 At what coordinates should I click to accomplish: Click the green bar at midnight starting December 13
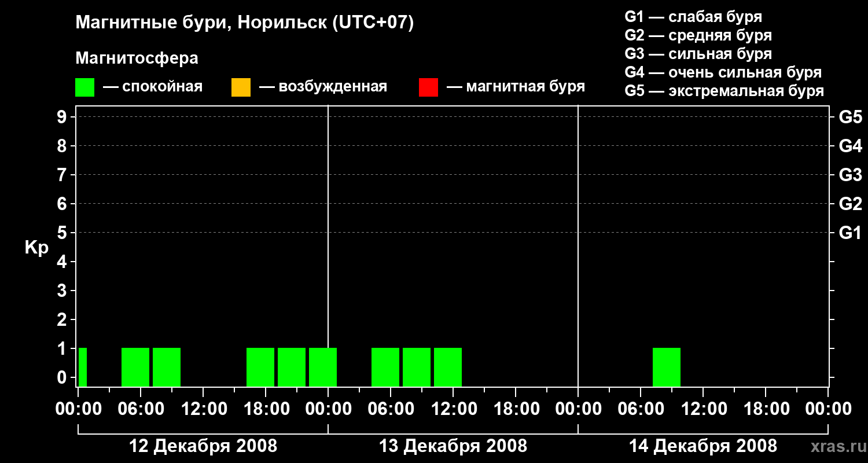(x=323, y=367)
